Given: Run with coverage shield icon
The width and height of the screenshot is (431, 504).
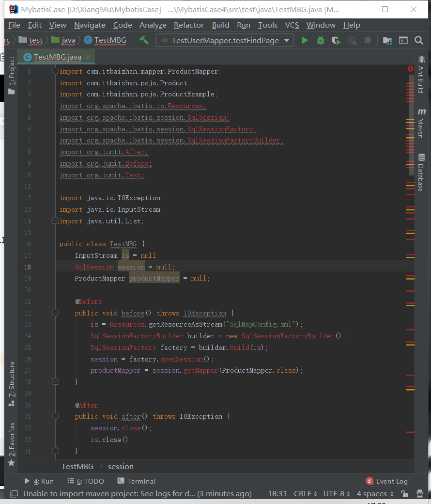Looking at the screenshot, I should tap(336, 40).
